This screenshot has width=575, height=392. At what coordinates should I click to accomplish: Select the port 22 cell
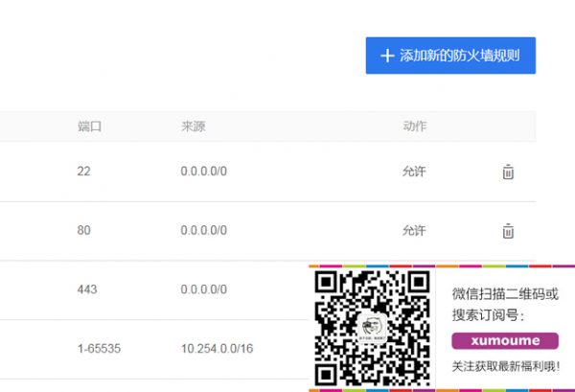coord(83,172)
